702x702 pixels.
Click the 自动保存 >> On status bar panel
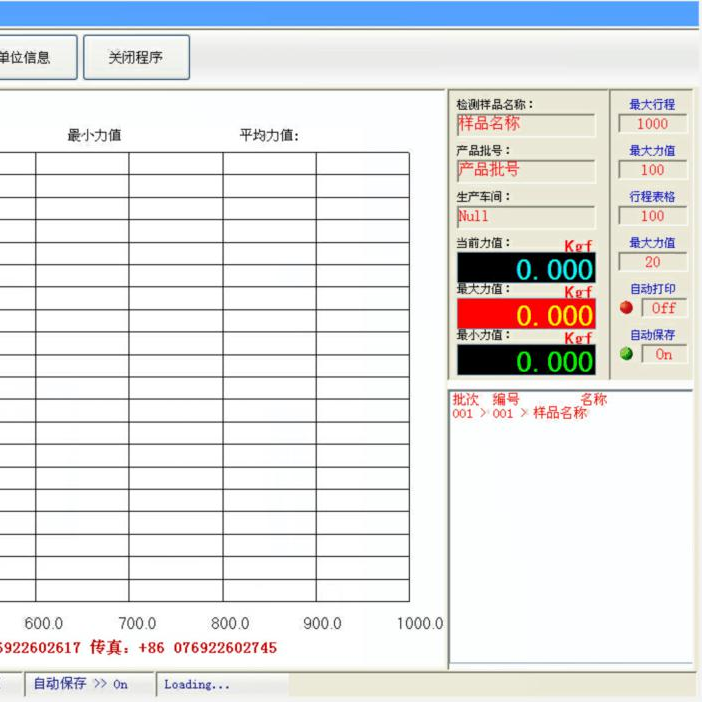coord(81,685)
